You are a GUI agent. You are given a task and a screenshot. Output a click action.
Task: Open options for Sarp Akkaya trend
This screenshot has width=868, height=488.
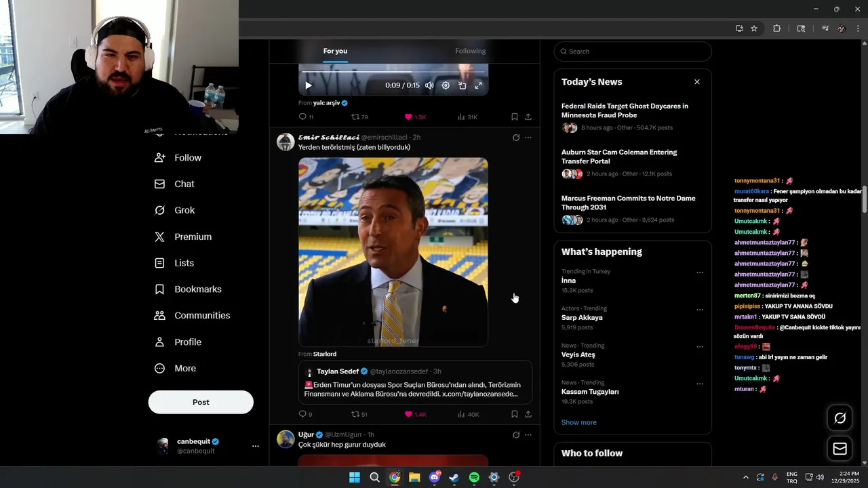tap(700, 310)
